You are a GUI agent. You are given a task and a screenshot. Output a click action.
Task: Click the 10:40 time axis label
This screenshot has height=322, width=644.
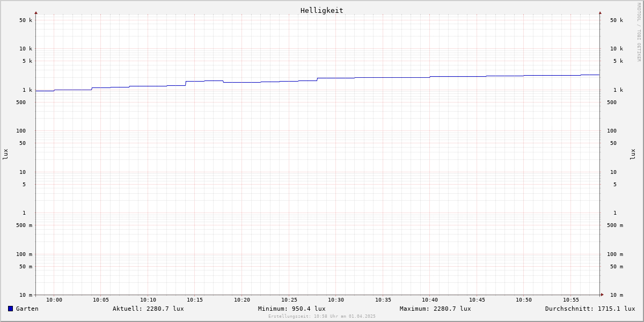point(430,300)
